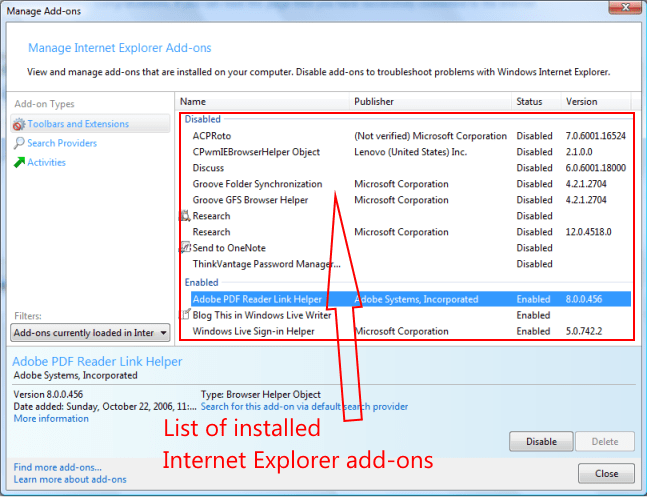Click the Close button
The image size is (647, 497).
coord(606,473)
